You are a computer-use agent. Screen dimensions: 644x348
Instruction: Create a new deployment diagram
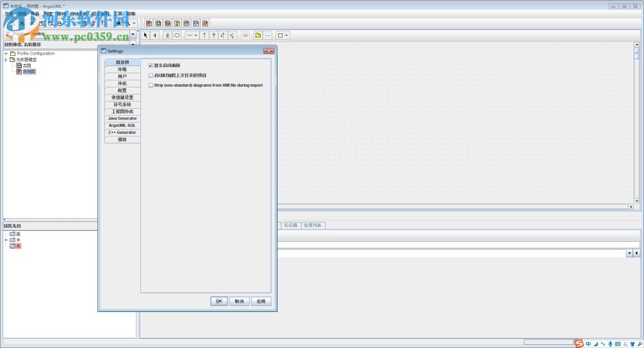206,23
